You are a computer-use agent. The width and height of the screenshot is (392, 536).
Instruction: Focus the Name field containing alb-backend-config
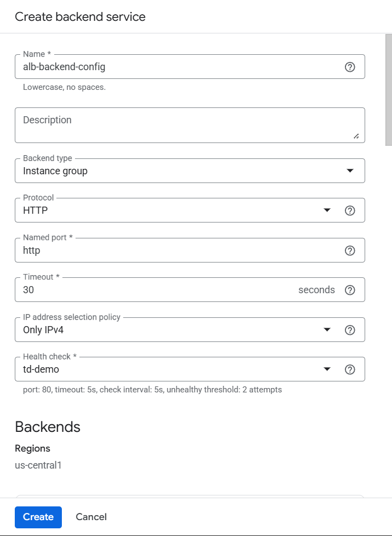(175, 67)
